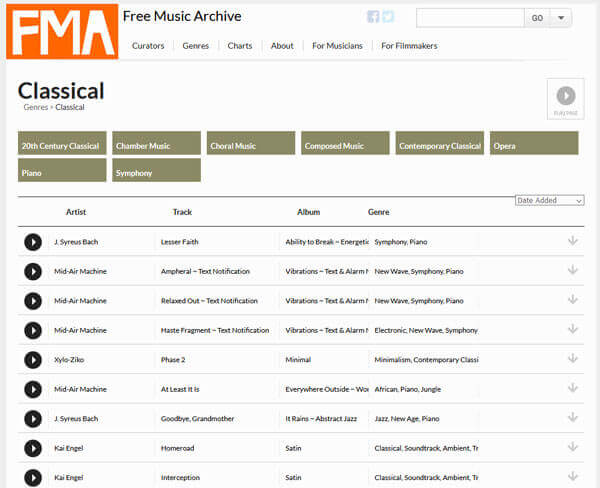Select the 20th Century Classical subgenre

point(62,143)
